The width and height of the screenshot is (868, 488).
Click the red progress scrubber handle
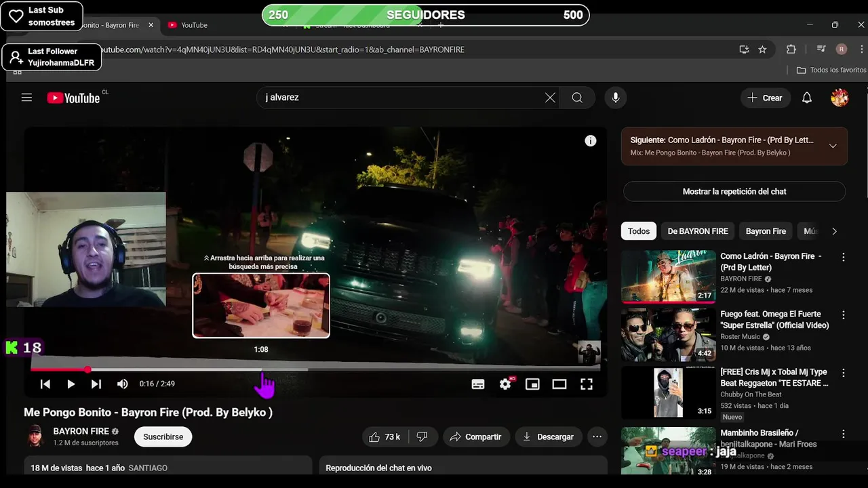pyautogui.click(x=87, y=369)
